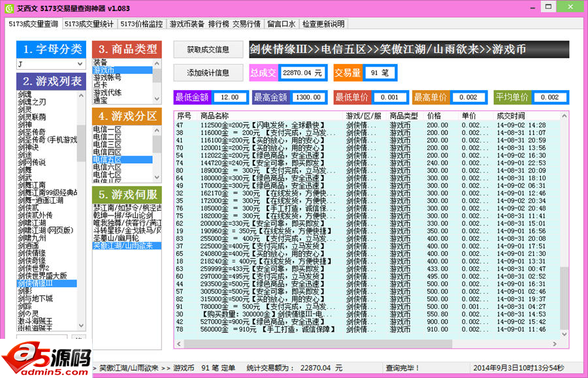The height and width of the screenshot is (378, 588).
Task: Pick 电信六区 in the game zone list
Action: tap(107, 167)
